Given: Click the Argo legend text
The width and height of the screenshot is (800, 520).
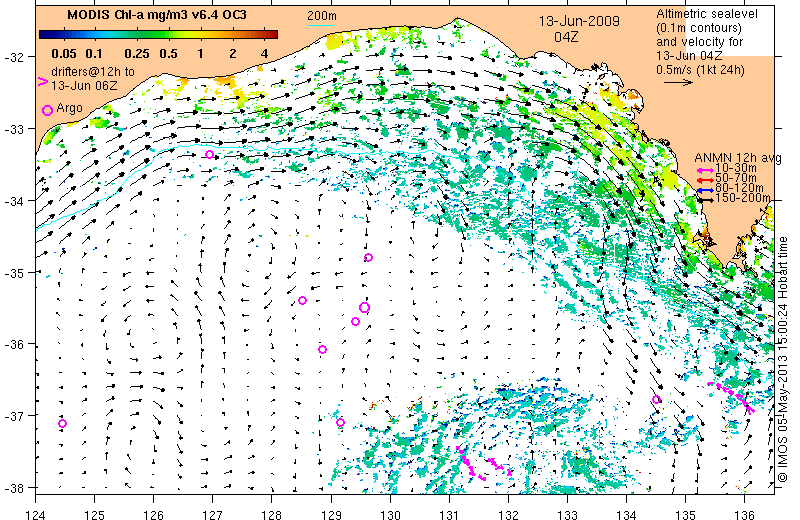Looking at the screenshot, I should tap(69, 108).
